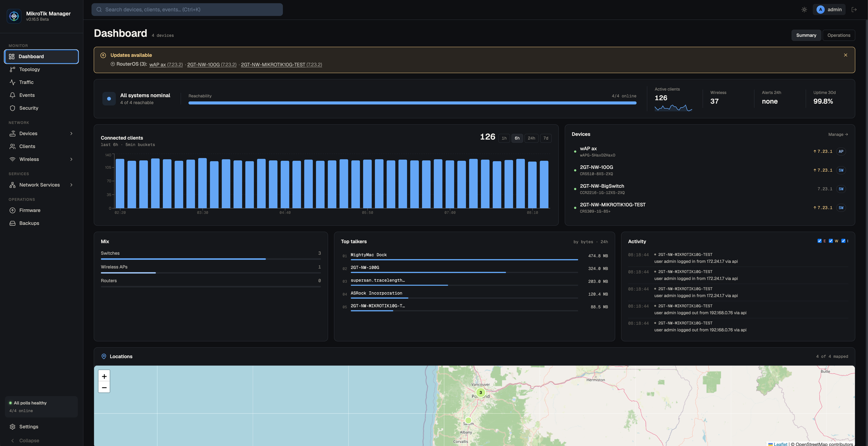Dismiss the Updates available banner
868x446 pixels.
coord(845,55)
